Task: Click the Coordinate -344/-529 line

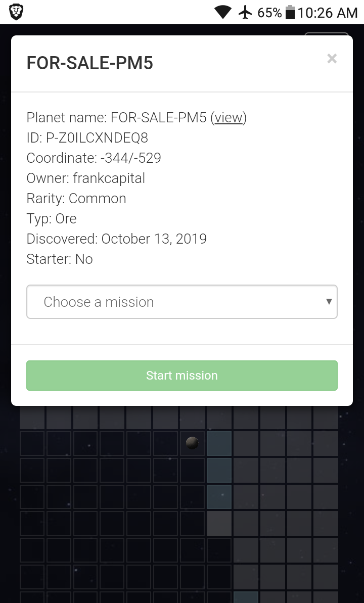Action: click(x=94, y=158)
